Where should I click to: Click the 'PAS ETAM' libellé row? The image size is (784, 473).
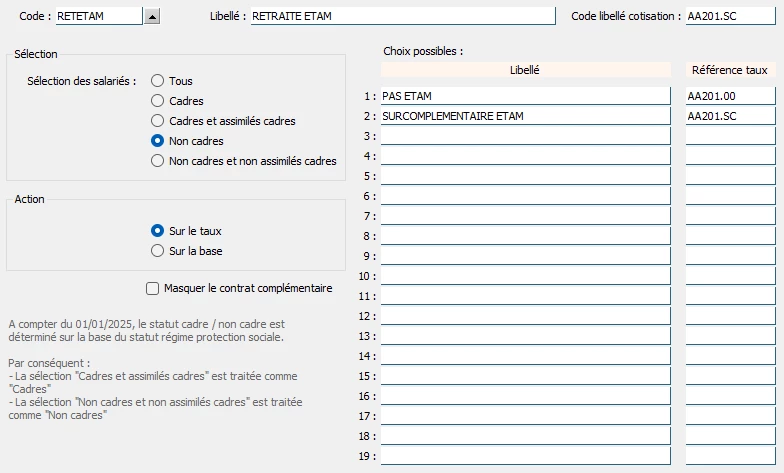point(525,96)
